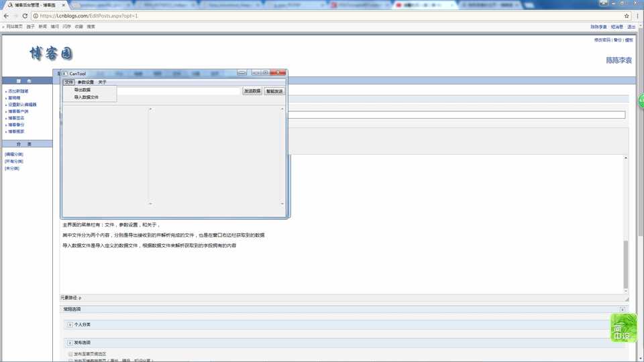
Task: Open the 陈陈李袁 blog title link
Action: coord(619,60)
